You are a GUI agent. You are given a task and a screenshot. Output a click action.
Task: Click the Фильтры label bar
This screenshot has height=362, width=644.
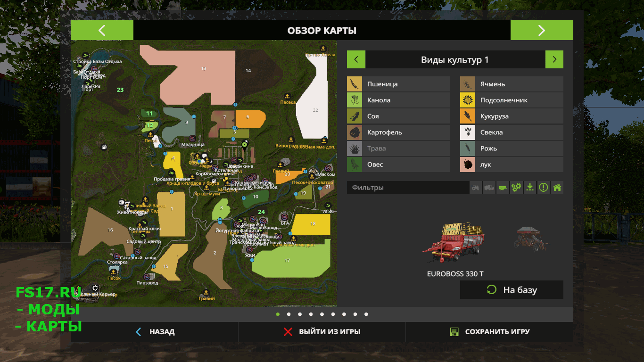pos(408,187)
